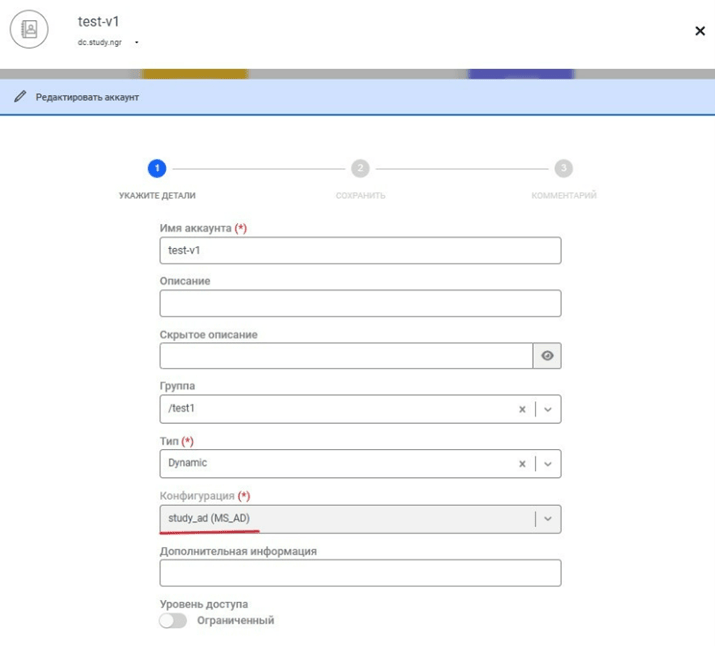Screen dimensions: 715x646
Task: Click the Имя аккаунта input field
Action: [x=360, y=250]
